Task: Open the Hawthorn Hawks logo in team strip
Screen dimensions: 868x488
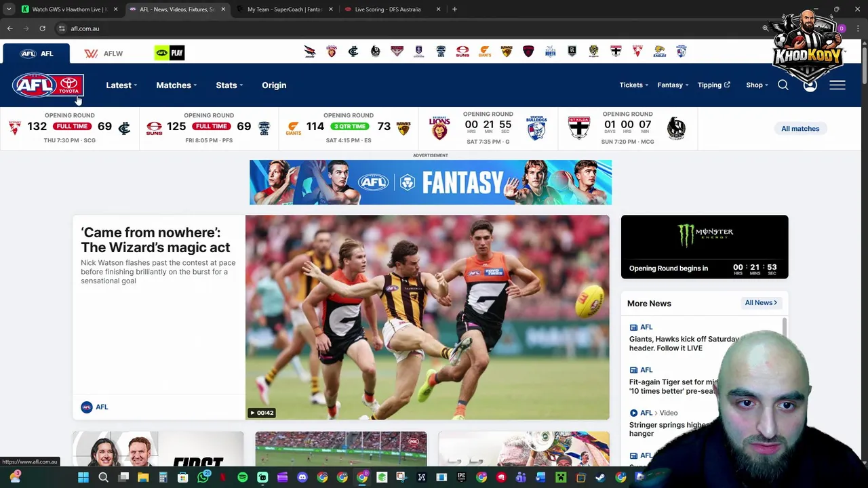Action: [x=506, y=52]
